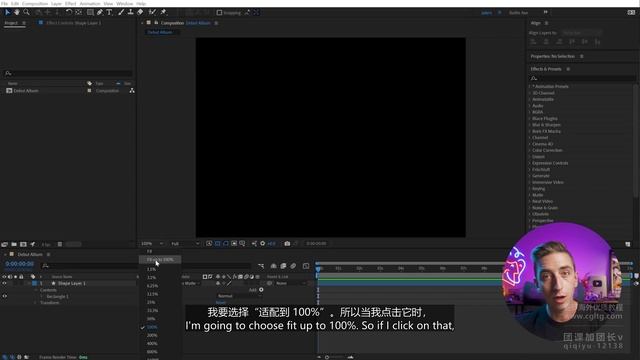Click the Add contents circle button
This screenshot has height=360, width=640.
(261, 290)
